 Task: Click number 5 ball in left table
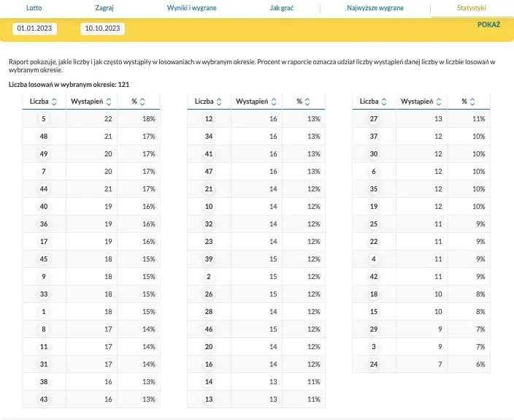click(x=44, y=118)
